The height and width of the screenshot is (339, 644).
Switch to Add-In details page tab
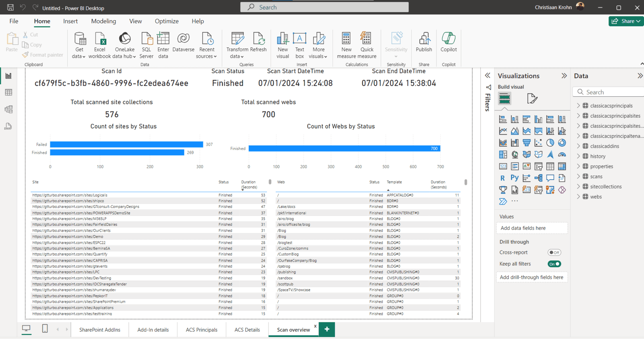(153, 330)
